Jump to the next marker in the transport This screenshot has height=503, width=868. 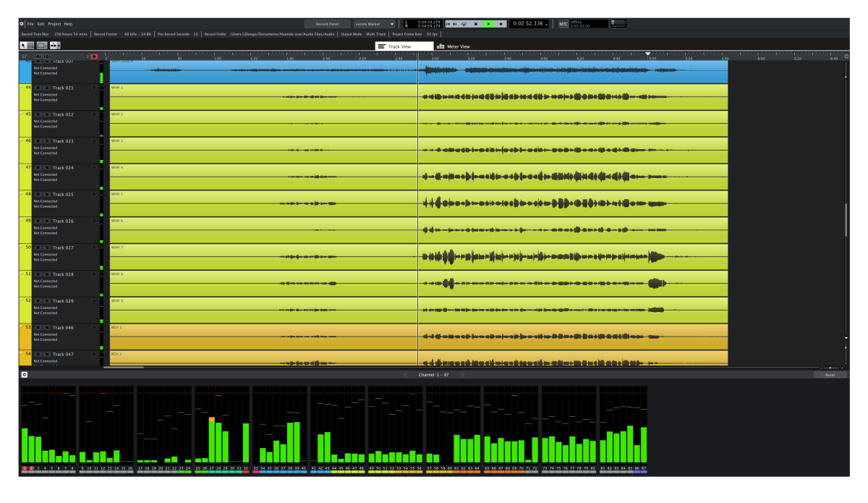[x=455, y=24]
